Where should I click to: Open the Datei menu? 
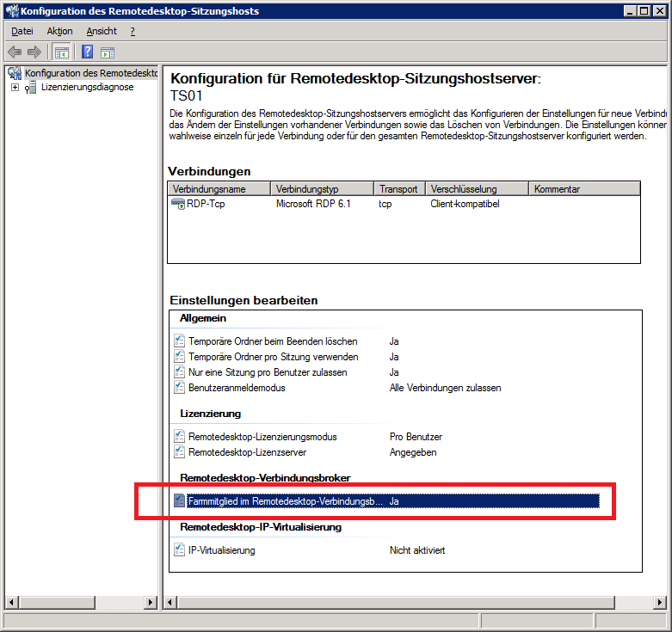22,31
